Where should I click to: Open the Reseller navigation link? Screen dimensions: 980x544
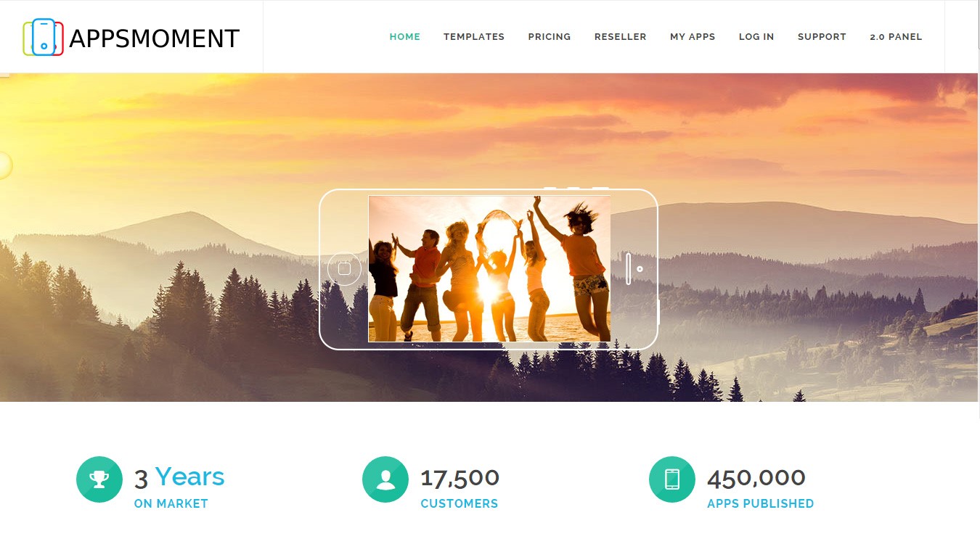[x=621, y=37]
